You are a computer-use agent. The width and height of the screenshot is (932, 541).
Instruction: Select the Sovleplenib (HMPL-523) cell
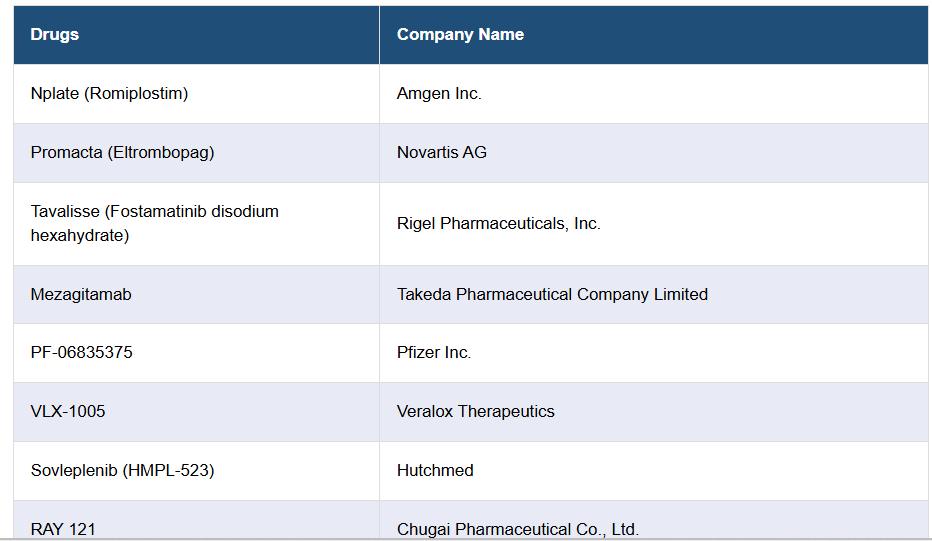[122, 470]
